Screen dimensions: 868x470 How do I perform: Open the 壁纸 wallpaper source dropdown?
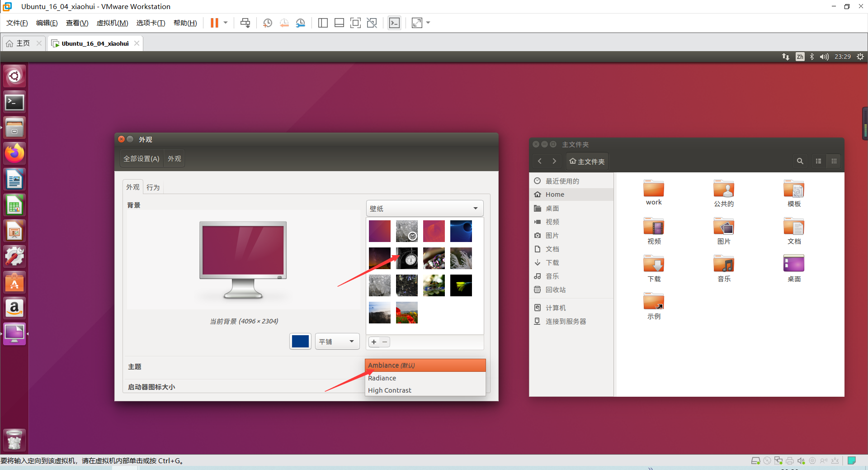point(424,208)
